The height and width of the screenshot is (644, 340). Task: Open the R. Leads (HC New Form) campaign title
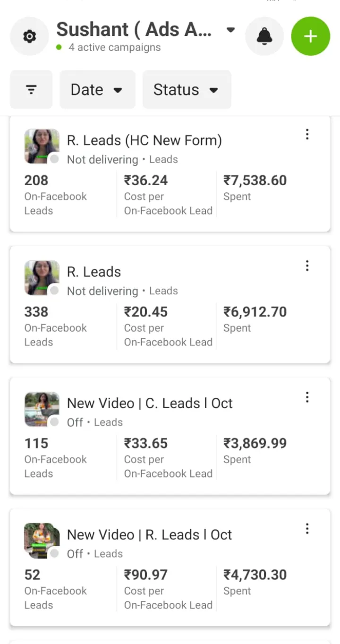click(144, 140)
